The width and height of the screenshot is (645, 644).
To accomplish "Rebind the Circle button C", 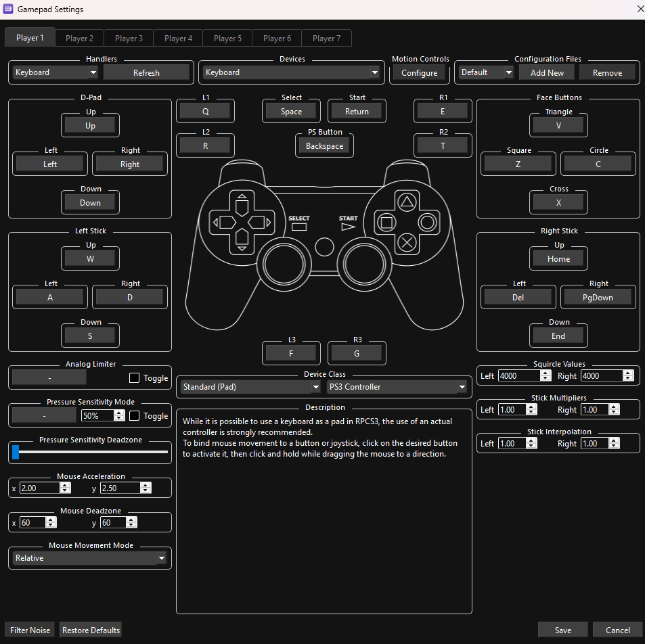I will (x=598, y=164).
